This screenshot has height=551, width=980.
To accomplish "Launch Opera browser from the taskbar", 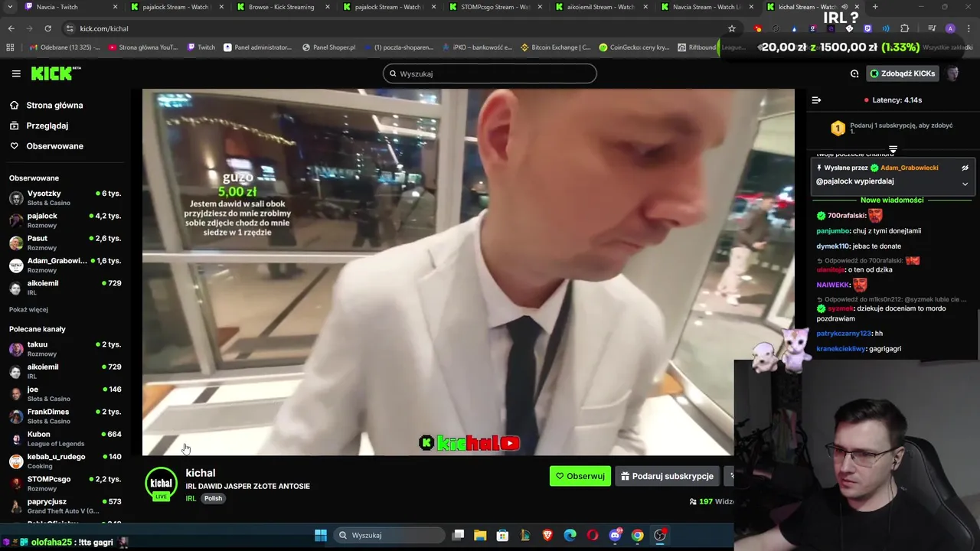I will [593, 535].
